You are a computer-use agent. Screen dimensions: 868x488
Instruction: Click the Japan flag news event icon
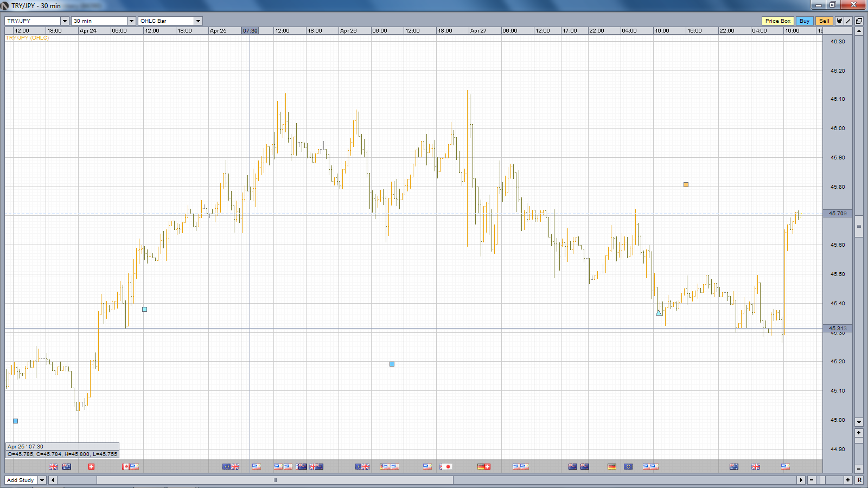[x=448, y=466]
